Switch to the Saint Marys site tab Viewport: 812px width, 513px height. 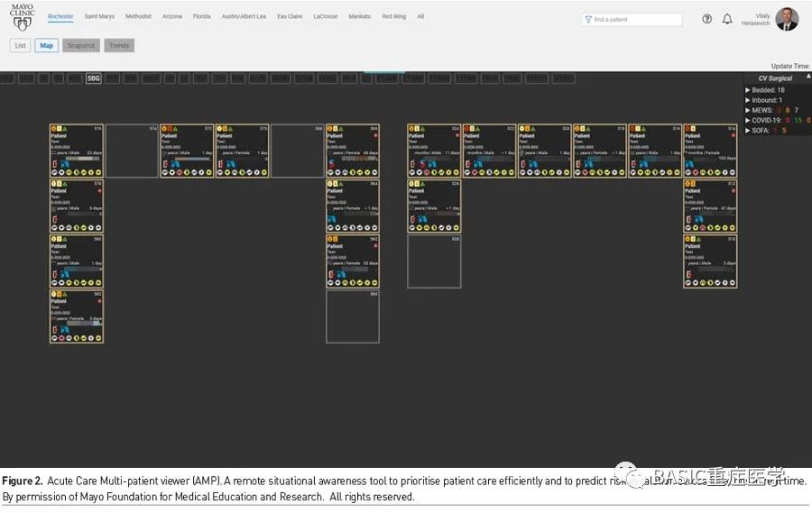pyautogui.click(x=99, y=16)
